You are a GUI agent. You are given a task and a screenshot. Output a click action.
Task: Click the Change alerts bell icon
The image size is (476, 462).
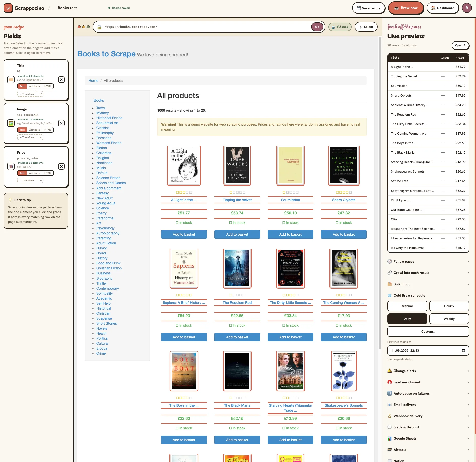(390, 371)
